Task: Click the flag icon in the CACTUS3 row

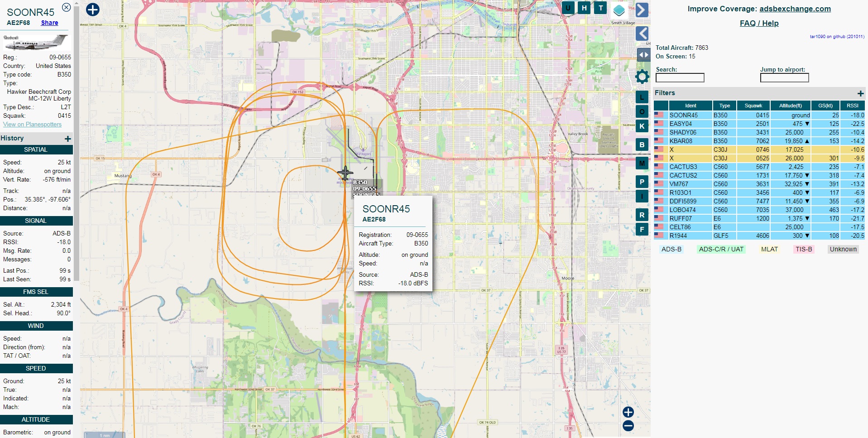Action: (x=659, y=167)
